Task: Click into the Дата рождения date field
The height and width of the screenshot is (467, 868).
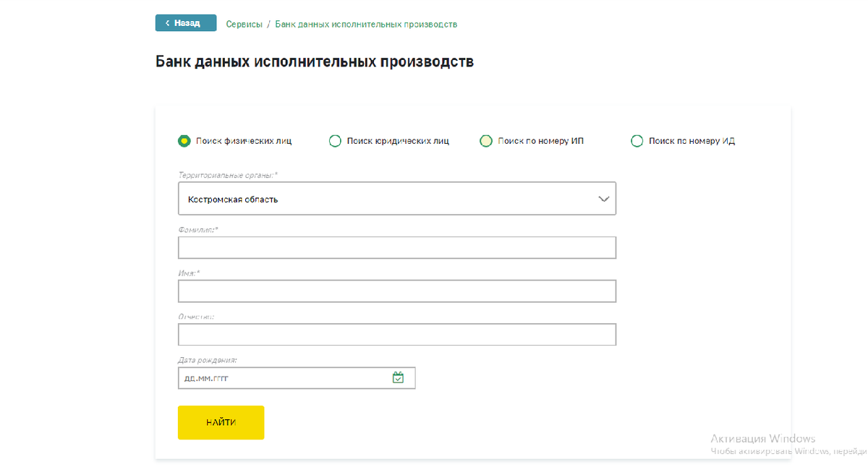Action: click(297, 377)
